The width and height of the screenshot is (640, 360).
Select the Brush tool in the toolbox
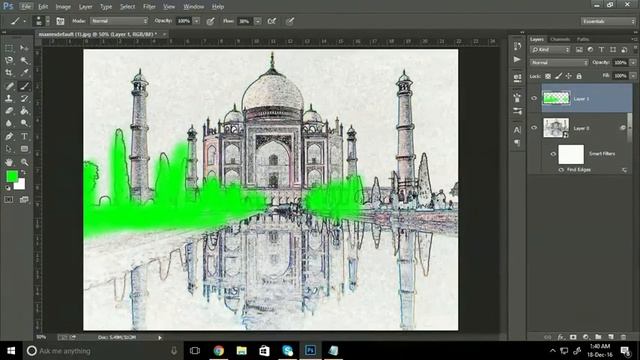[x=24, y=86]
